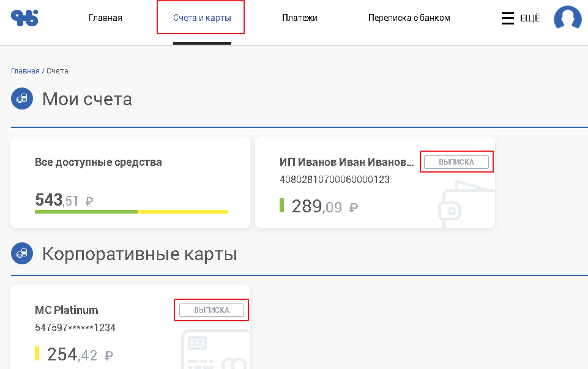Follow the Главная breadcrumb link
Image resolution: width=588 pixels, height=369 pixels.
point(25,71)
